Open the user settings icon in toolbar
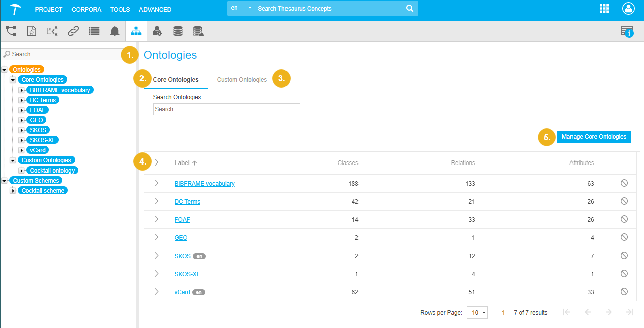644x328 pixels. pyautogui.click(x=157, y=31)
